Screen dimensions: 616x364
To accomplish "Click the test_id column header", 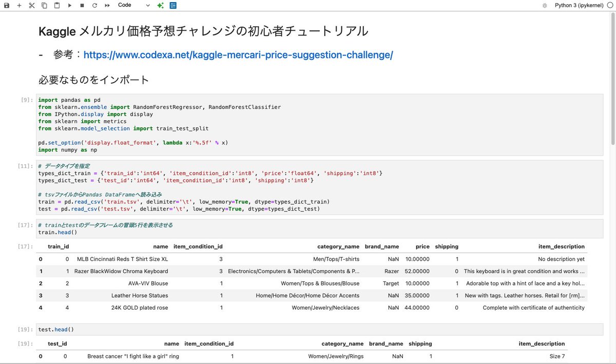I will [x=57, y=343].
